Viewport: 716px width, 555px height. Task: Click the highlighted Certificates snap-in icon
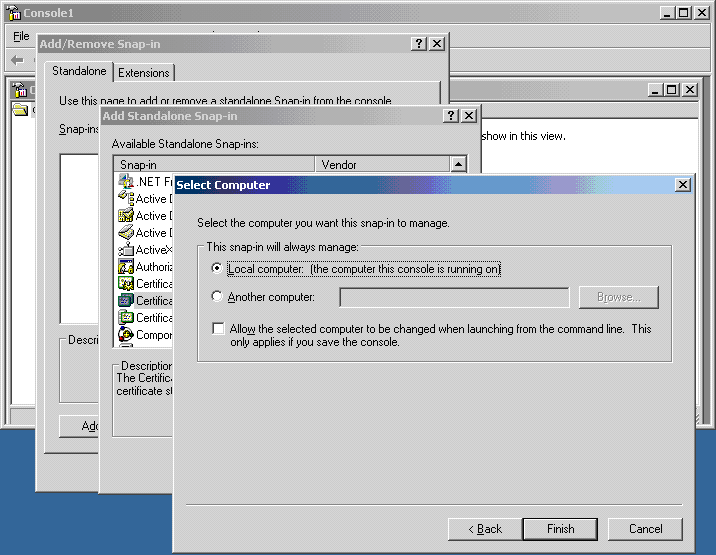point(126,301)
